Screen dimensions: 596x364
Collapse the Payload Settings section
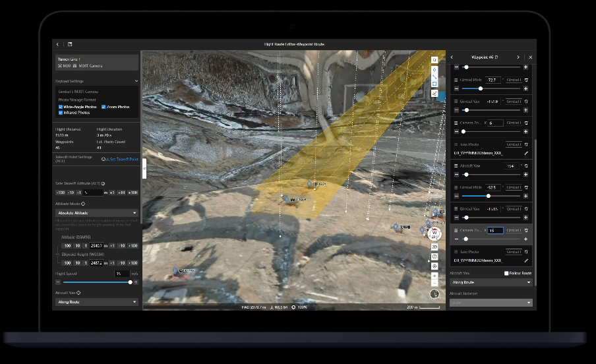pos(136,81)
